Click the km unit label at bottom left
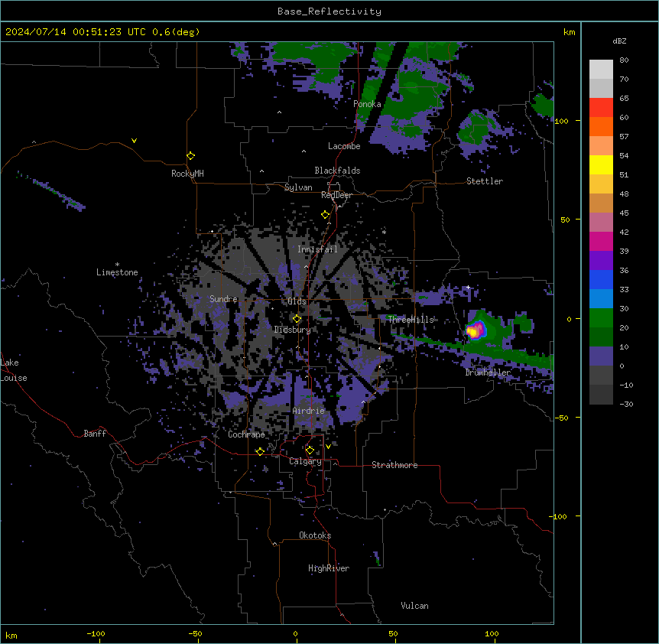Image resolution: width=659 pixels, height=644 pixels. coord(11,635)
